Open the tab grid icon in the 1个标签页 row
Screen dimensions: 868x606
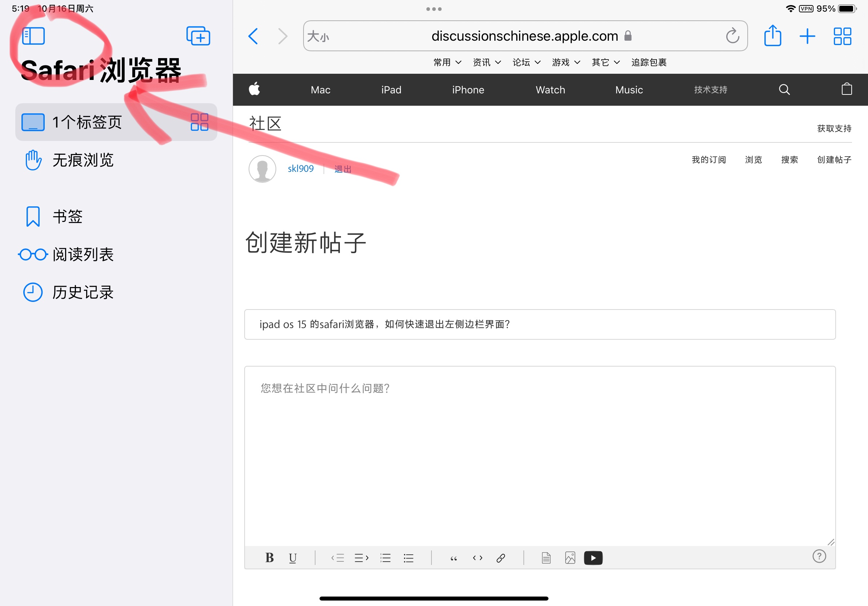pyautogui.click(x=199, y=122)
